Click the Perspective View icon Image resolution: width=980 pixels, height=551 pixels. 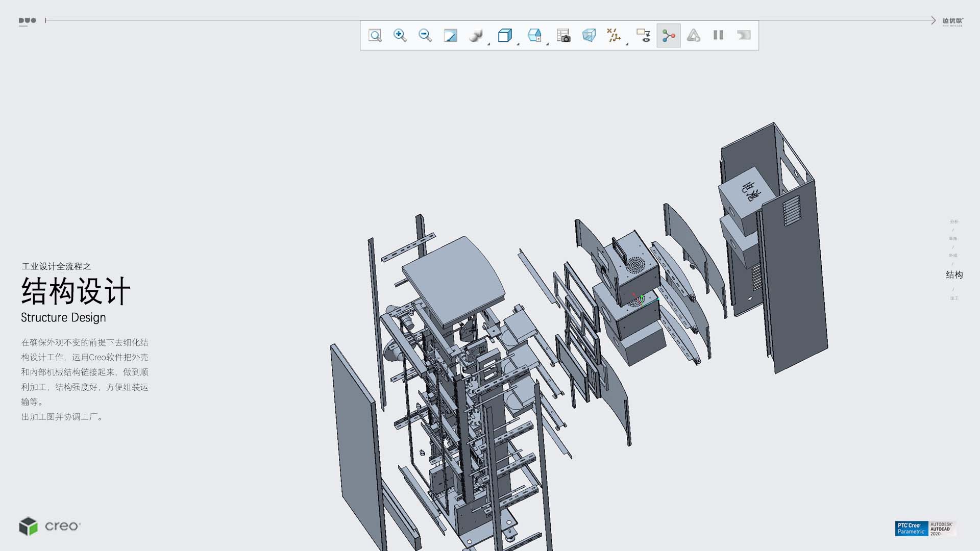click(589, 35)
